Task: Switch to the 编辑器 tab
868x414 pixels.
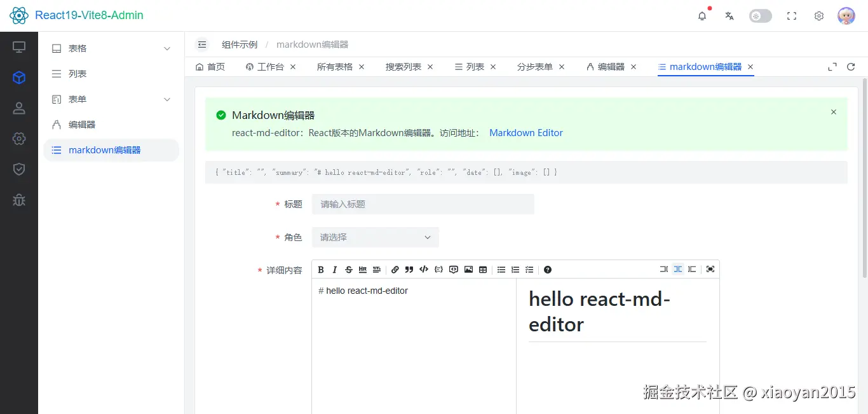Action: (x=606, y=67)
